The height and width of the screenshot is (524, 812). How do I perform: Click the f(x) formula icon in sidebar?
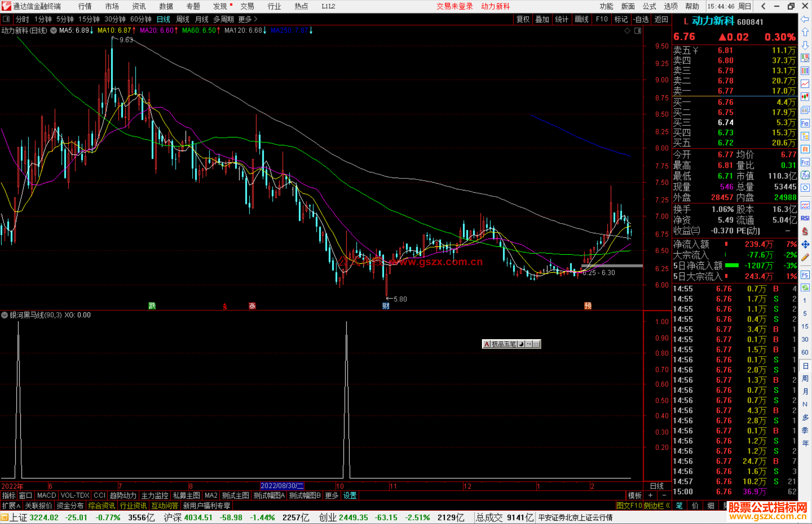[805, 175]
